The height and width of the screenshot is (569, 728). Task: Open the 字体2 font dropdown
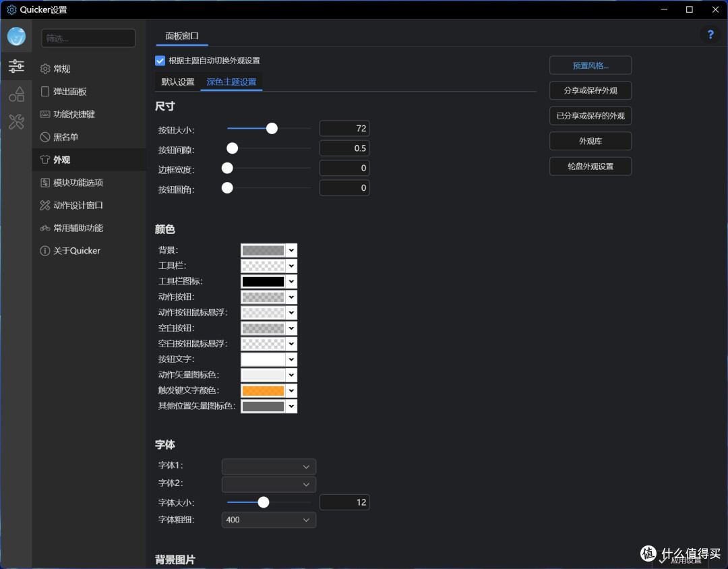pos(269,485)
